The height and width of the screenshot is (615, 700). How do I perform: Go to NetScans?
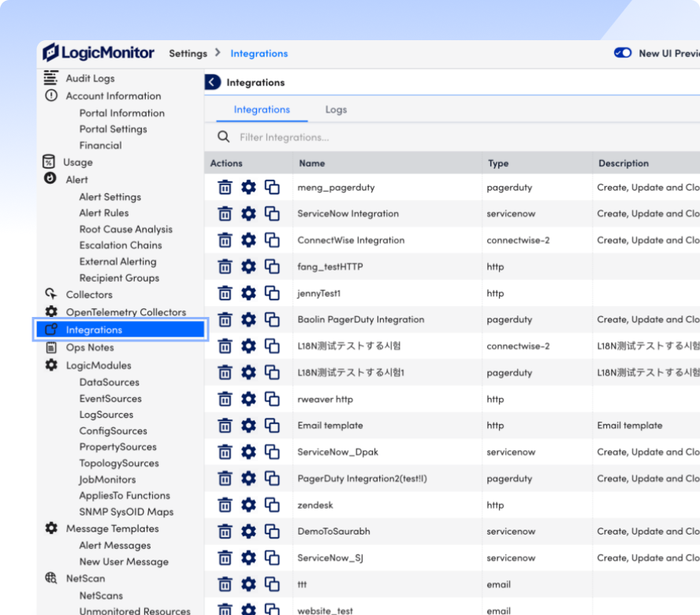101,595
